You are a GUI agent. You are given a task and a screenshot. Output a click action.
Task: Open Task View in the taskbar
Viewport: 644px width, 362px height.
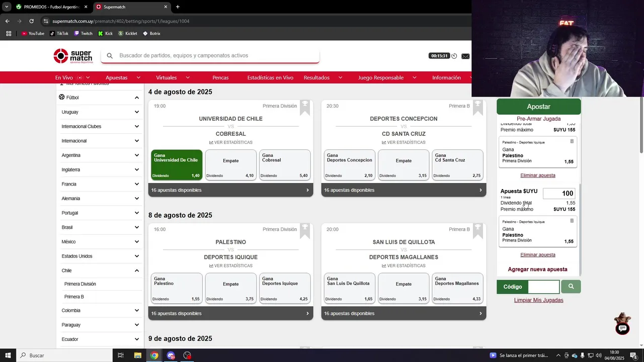coord(121,355)
